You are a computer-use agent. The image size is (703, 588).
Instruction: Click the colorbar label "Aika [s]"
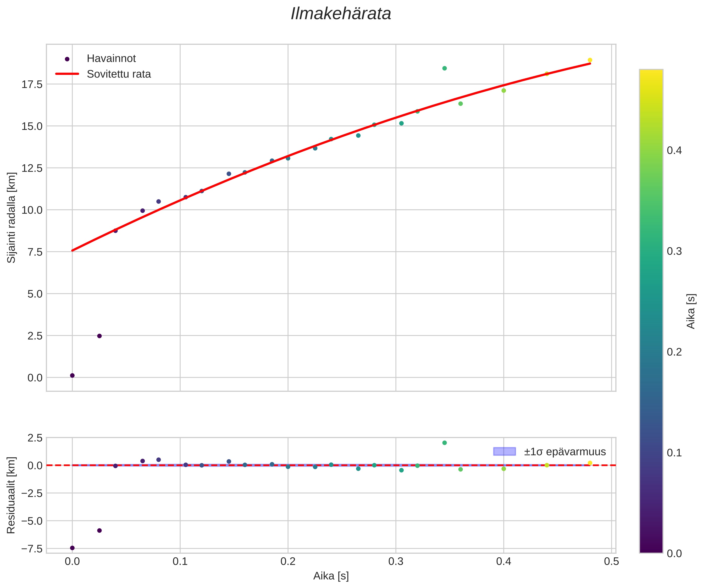(x=691, y=311)
